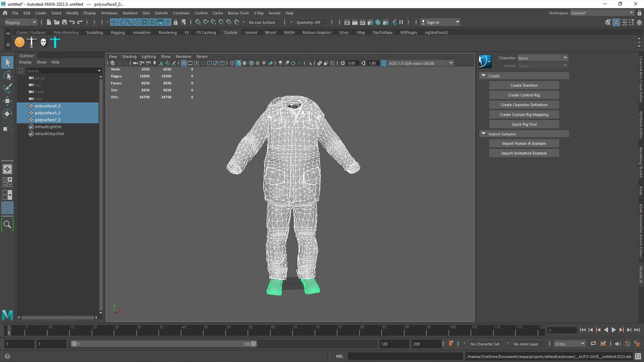Click the Open scene folder icon
644x362 pixels.
click(57, 22)
